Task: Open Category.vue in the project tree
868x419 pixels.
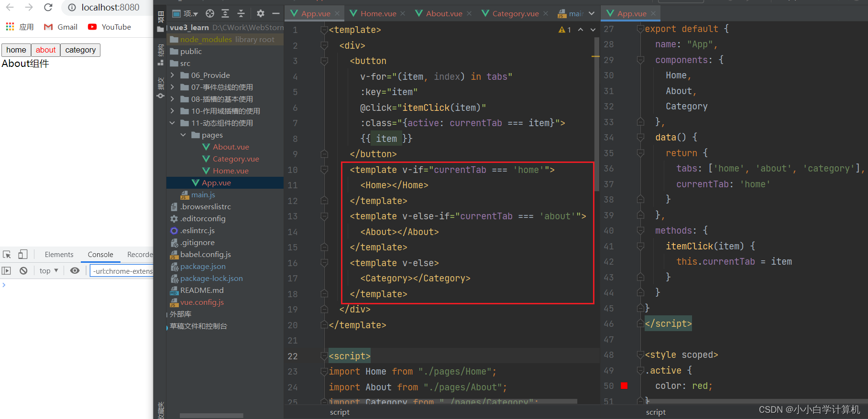Action: [236, 159]
